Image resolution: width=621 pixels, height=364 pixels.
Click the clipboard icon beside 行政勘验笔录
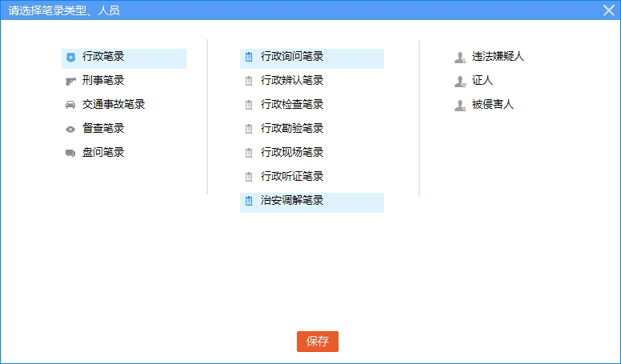tap(249, 129)
